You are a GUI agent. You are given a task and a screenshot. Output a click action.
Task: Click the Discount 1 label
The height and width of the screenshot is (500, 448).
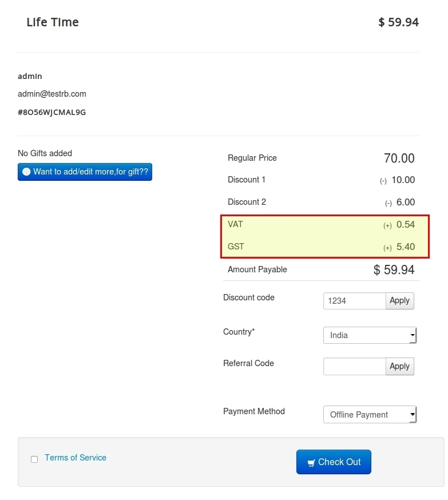pyautogui.click(x=247, y=180)
